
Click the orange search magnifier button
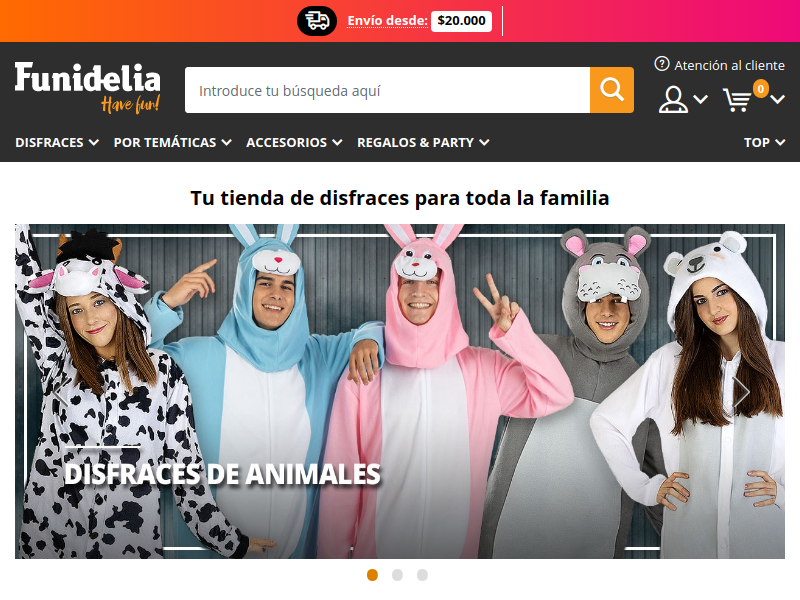pos(612,90)
